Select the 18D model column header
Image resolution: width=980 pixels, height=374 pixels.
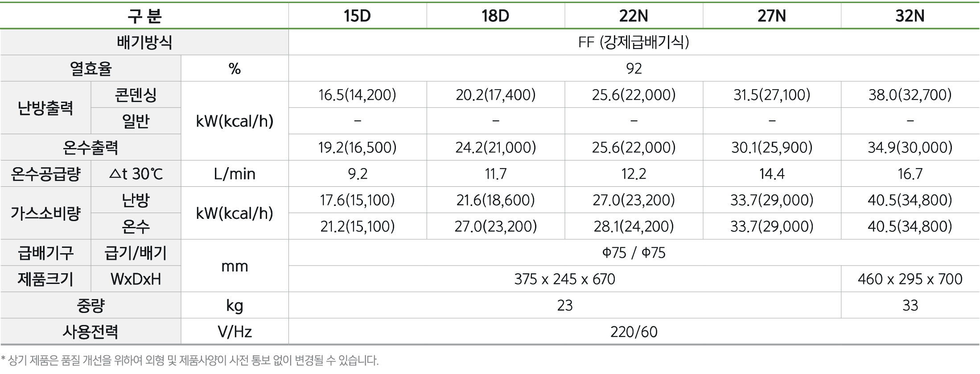[495, 16]
